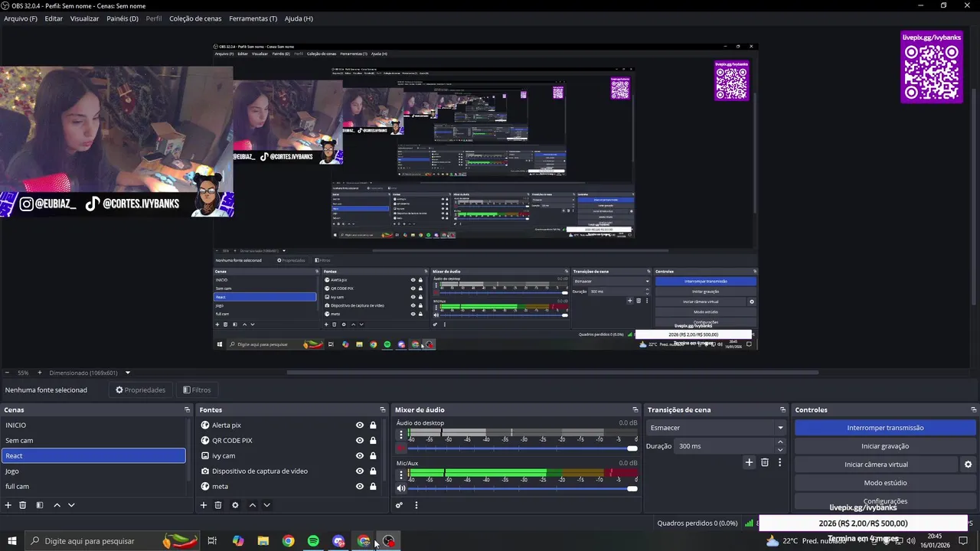Unlock the QR CODE PIX source
The height and width of the screenshot is (551, 980).
[373, 441]
